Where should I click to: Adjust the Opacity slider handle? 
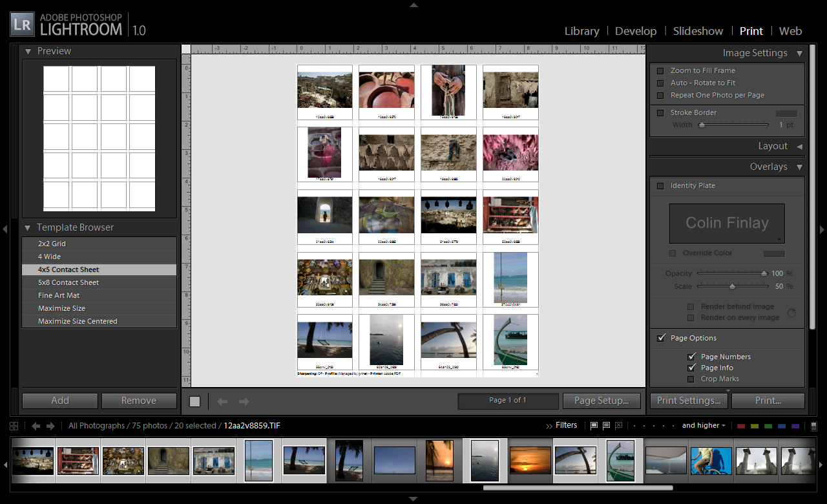[x=764, y=274]
